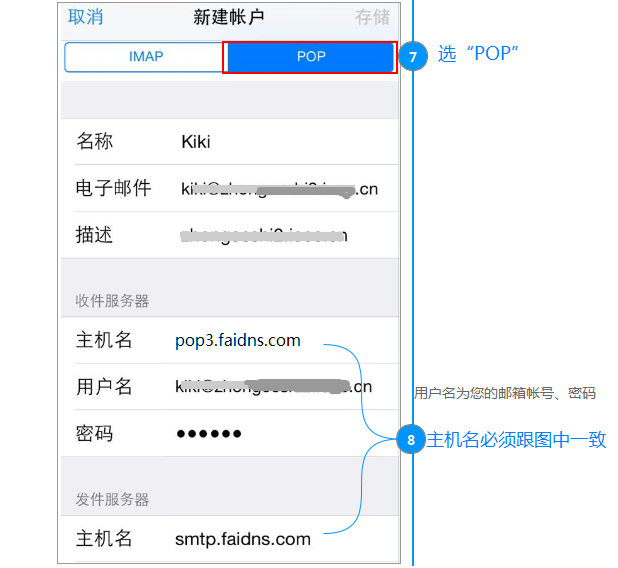This screenshot has width=618, height=568.
Task: Click the 发件服务器 section header
Action: [112, 500]
